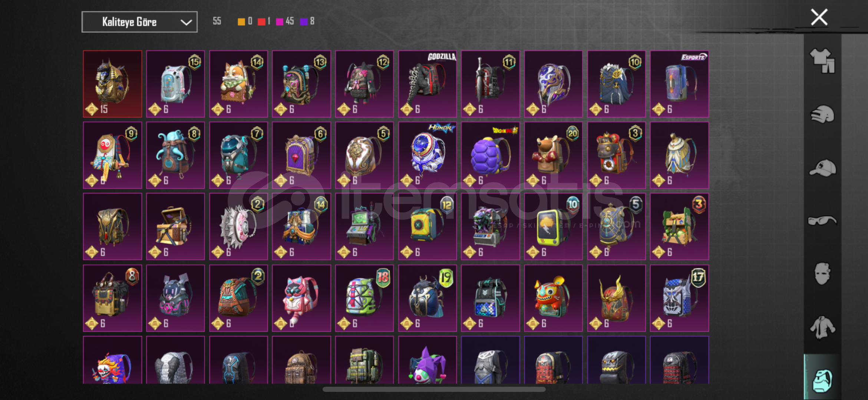Select the helmet category icon
The width and height of the screenshot is (868, 400).
click(822, 114)
